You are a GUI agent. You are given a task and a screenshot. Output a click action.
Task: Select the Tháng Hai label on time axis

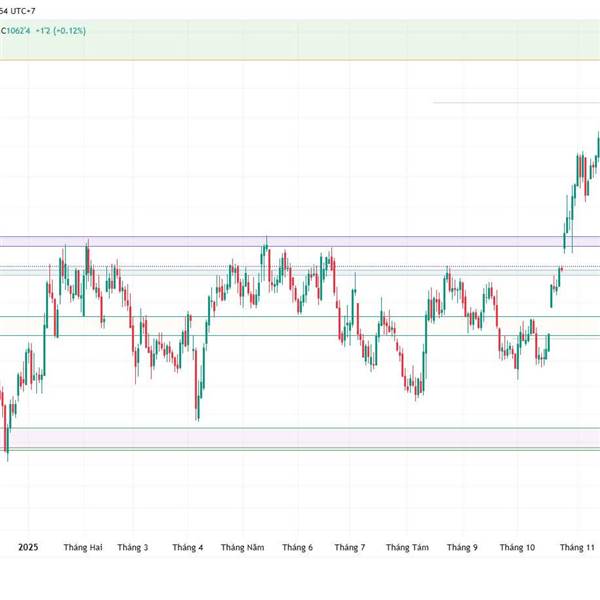point(83,547)
